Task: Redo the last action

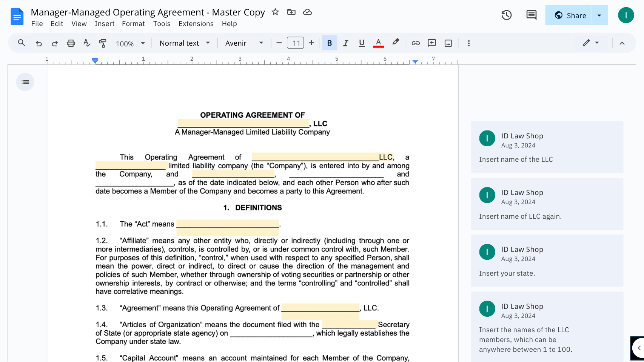Action: click(55, 43)
